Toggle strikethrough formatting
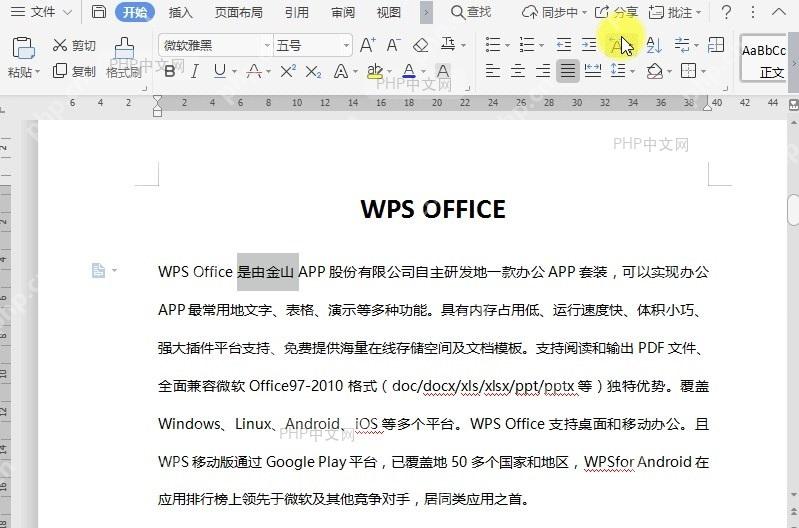 point(254,71)
